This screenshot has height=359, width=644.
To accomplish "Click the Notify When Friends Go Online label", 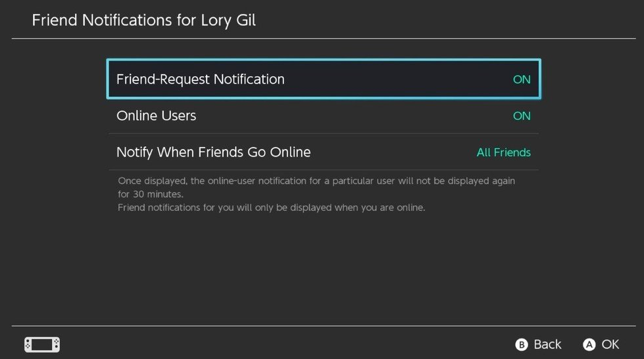I will [x=214, y=153].
